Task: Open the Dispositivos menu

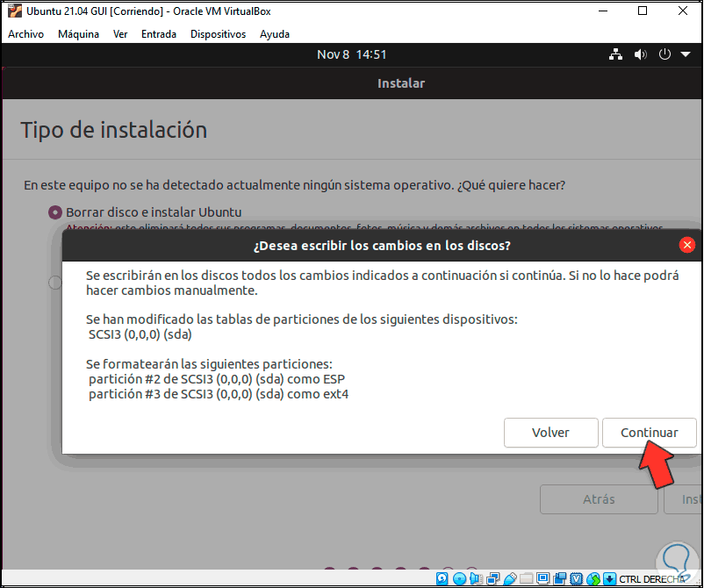Action: pos(218,34)
